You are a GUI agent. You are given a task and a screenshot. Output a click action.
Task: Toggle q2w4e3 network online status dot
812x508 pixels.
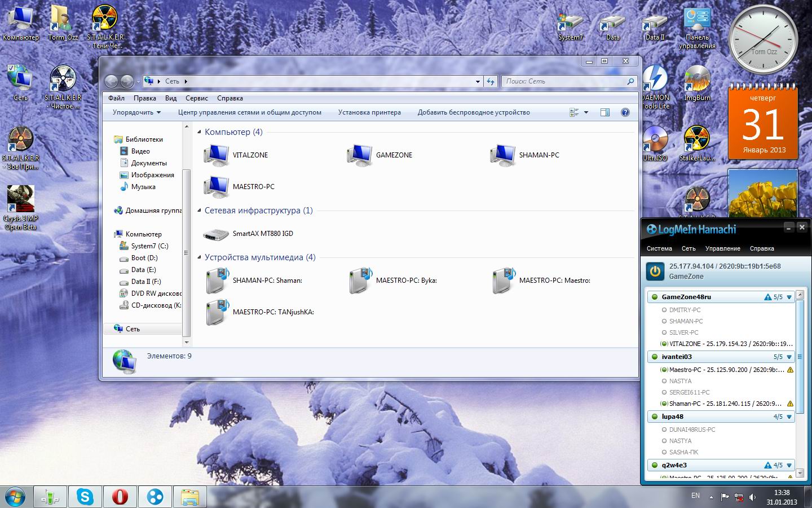click(x=655, y=466)
